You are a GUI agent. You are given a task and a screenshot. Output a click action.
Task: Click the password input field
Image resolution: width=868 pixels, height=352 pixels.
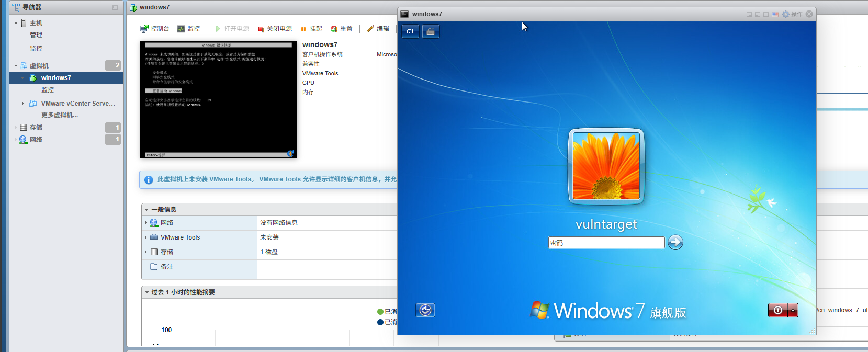click(x=606, y=243)
